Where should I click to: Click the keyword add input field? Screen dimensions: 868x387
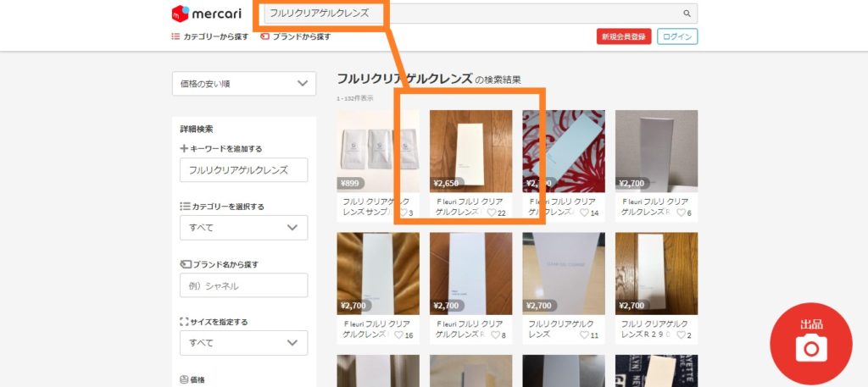point(243,169)
